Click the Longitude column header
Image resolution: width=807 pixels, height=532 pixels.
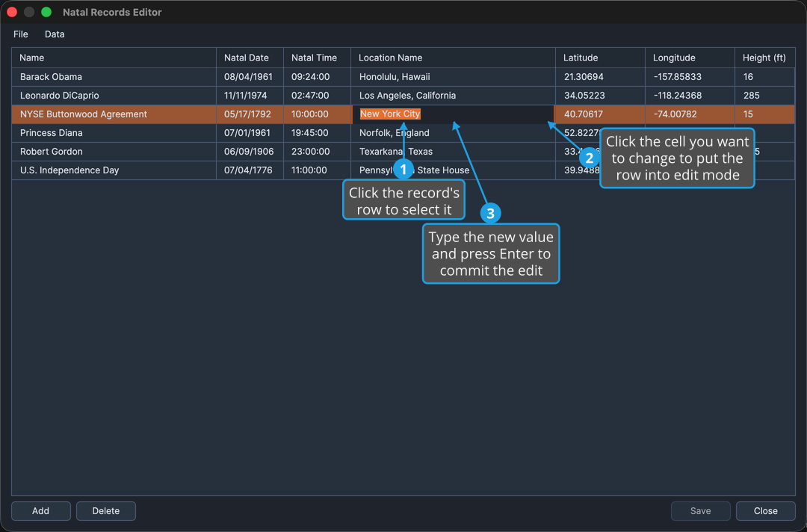point(690,58)
